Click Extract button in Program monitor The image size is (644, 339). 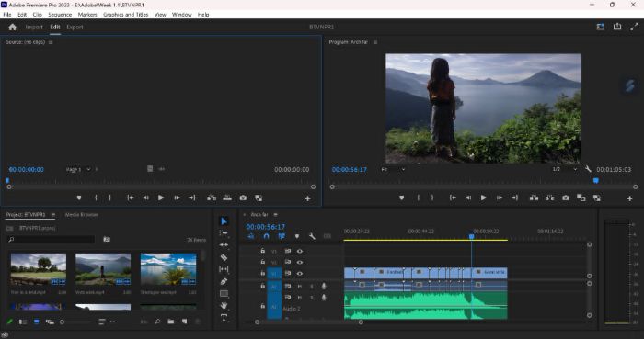click(x=549, y=198)
